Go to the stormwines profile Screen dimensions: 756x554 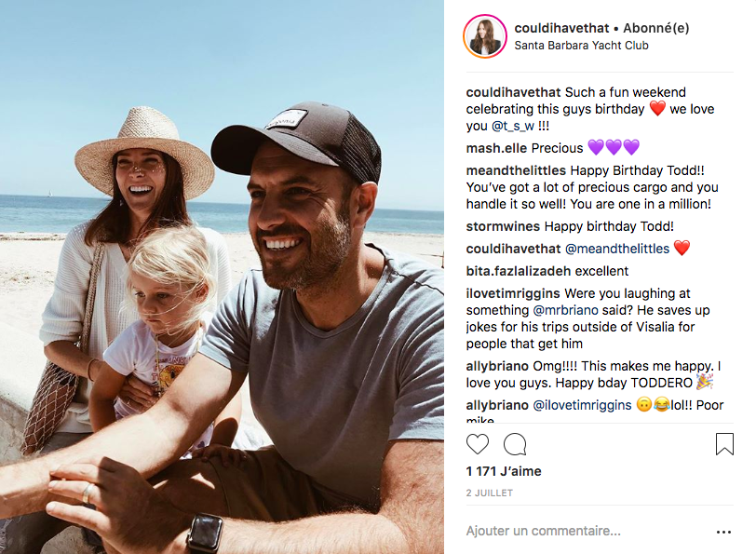tap(504, 226)
